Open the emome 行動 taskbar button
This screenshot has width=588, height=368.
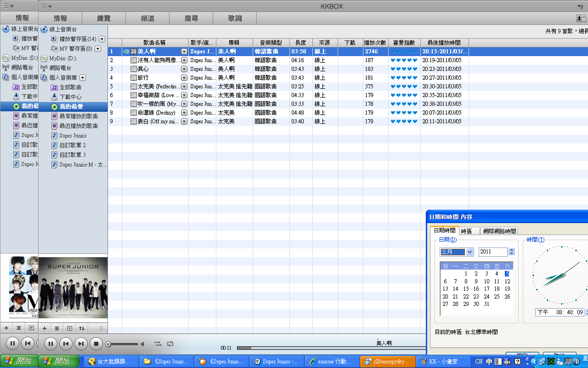(x=331, y=362)
